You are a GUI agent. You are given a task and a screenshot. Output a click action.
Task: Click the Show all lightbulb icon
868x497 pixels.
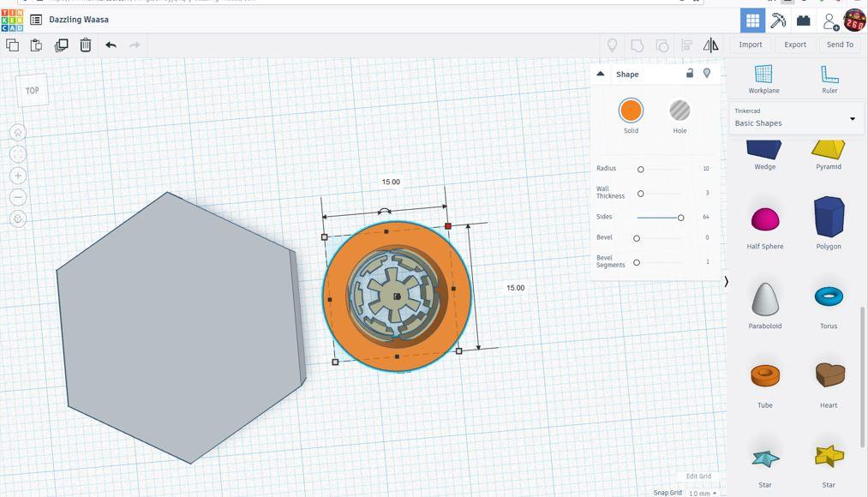coord(613,45)
